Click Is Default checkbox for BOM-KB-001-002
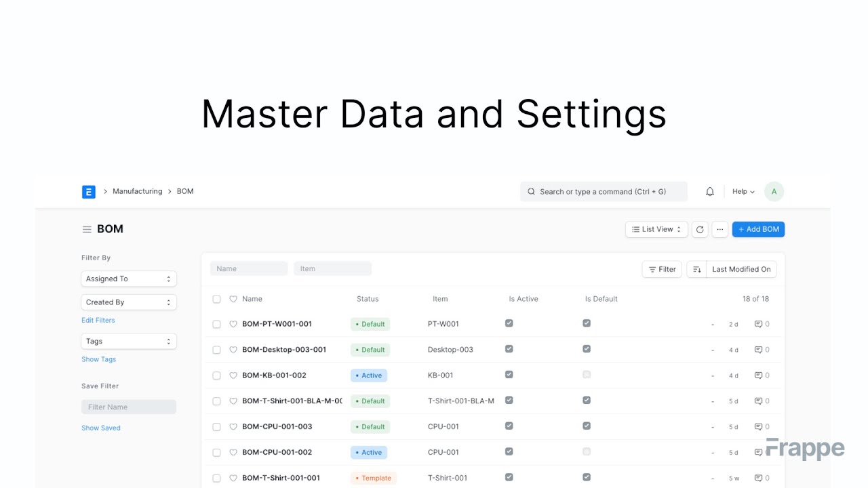Image resolution: width=868 pixels, height=488 pixels. coord(587,375)
